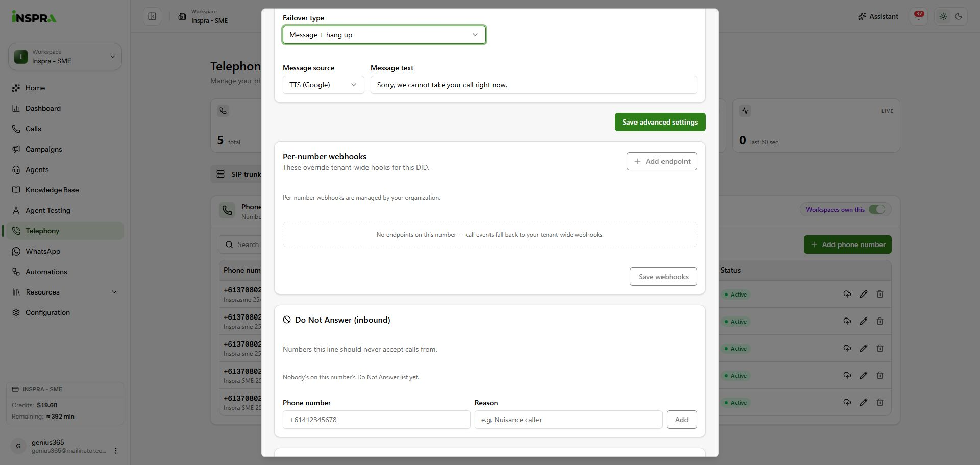
Task: Click Save webhooks button
Action: 664,277
